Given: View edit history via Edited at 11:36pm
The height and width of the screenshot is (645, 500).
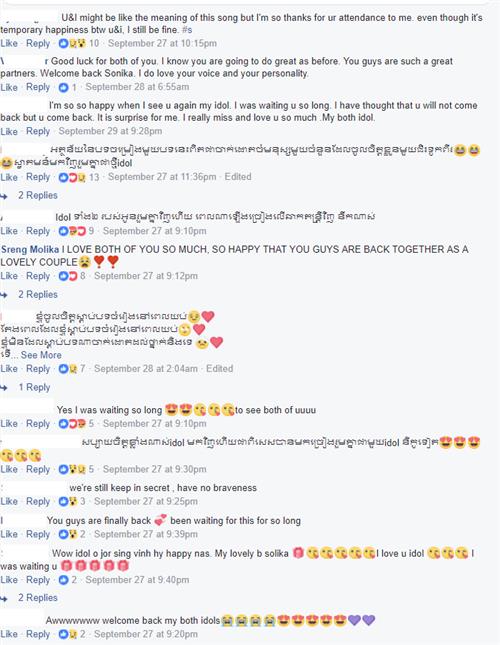Looking at the screenshot, I should (x=238, y=177).
